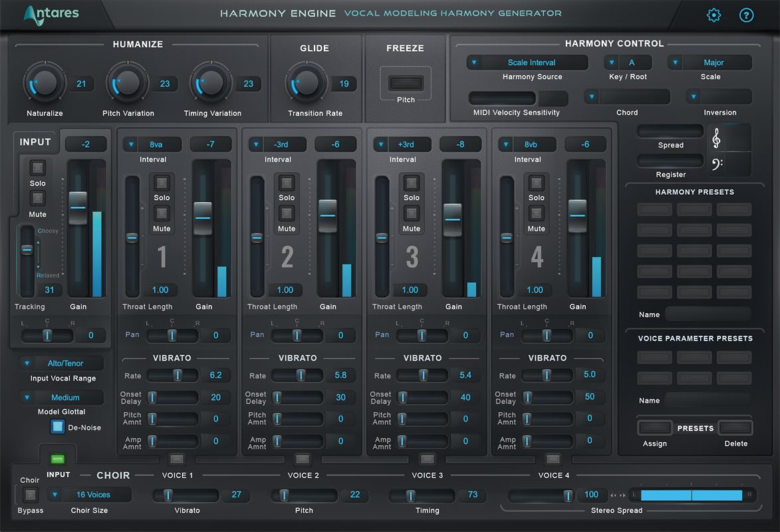Click the voice 1 Vibrato Rate slider
The width and height of the screenshot is (780, 532).
(x=173, y=375)
